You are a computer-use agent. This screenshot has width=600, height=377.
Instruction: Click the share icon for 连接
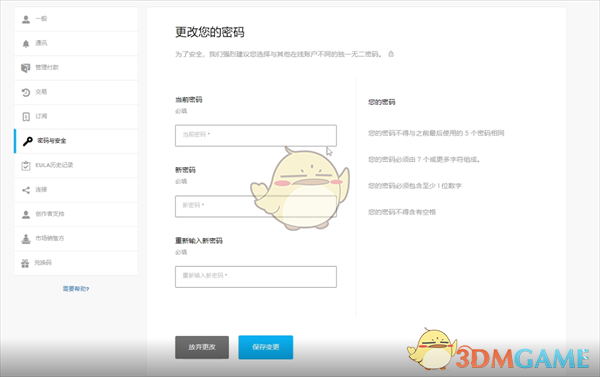click(x=26, y=190)
